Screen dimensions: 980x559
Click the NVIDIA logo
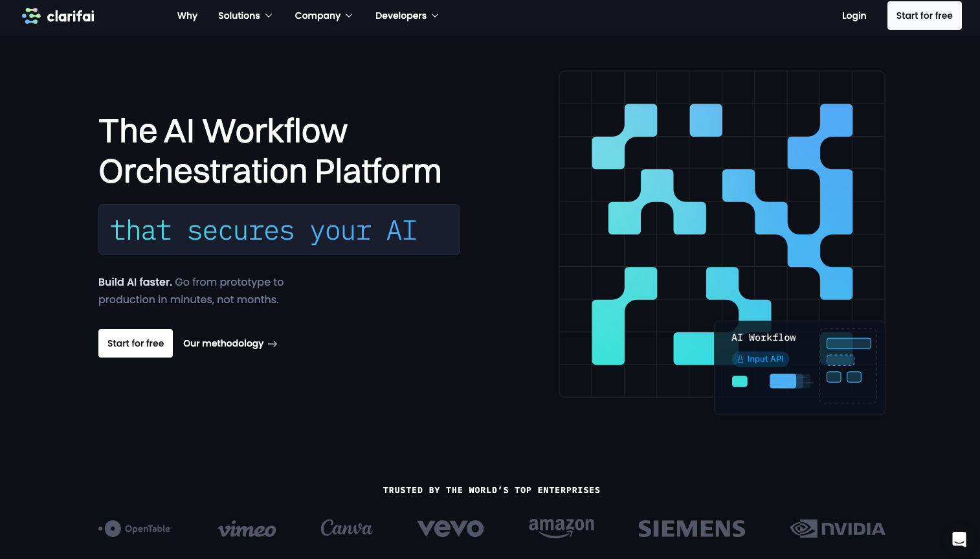838,529
